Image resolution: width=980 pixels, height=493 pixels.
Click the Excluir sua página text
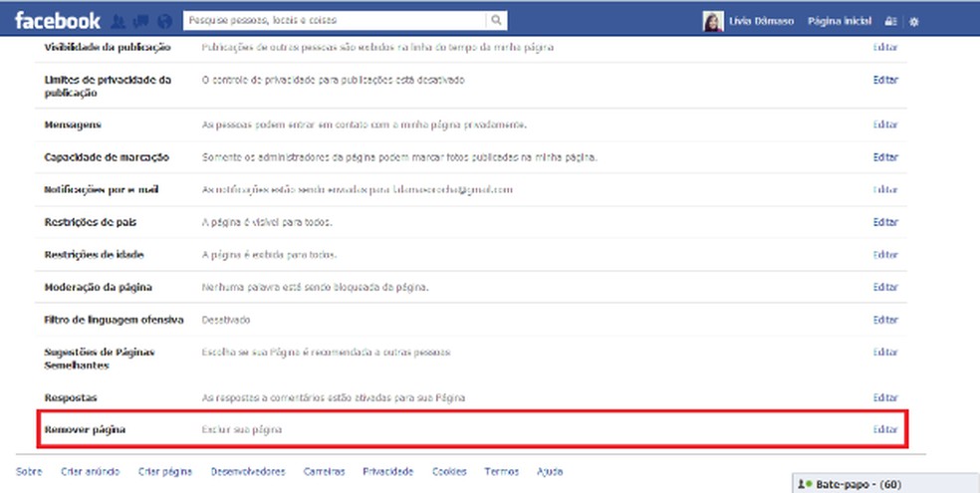[x=242, y=430]
